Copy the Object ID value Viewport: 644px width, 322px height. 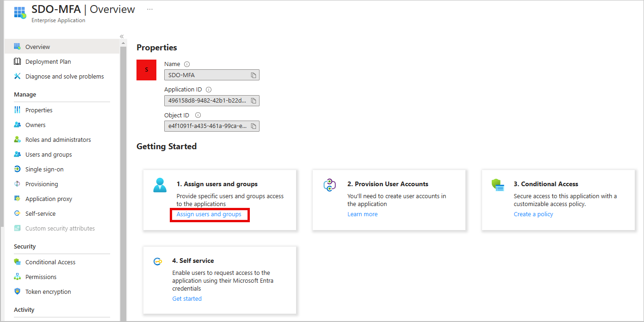point(254,126)
